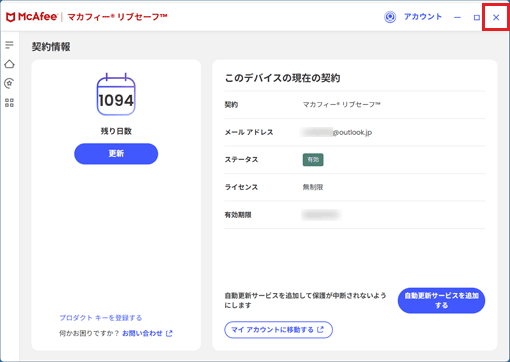Click 自動更新サービスを追加する button
510x362 pixels.
(x=441, y=300)
